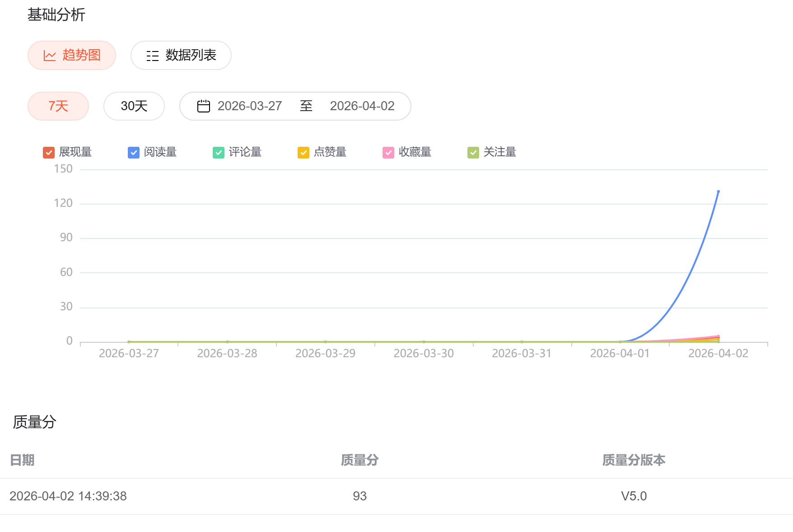Uncheck the 阅读量 series checkbox
Viewport: 793px width, 532px height.
[x=134, y=153]
